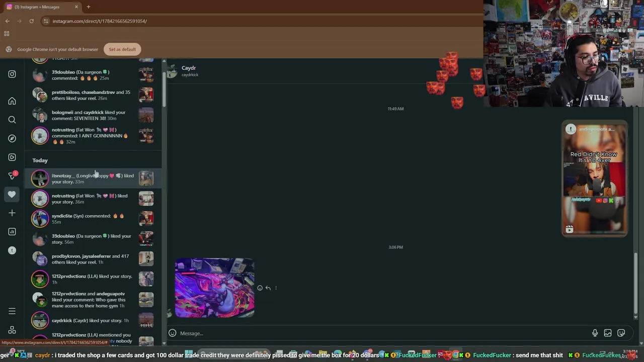Click the reel icon on shared reel card
This screenshot has width=644, height=362.
pos(569,229)
